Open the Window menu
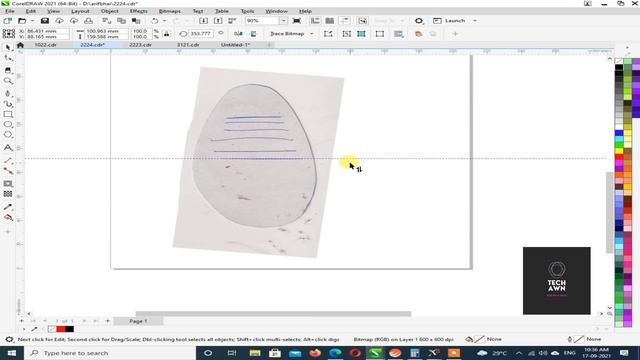The image size is (640, 360). coord(276,11)
